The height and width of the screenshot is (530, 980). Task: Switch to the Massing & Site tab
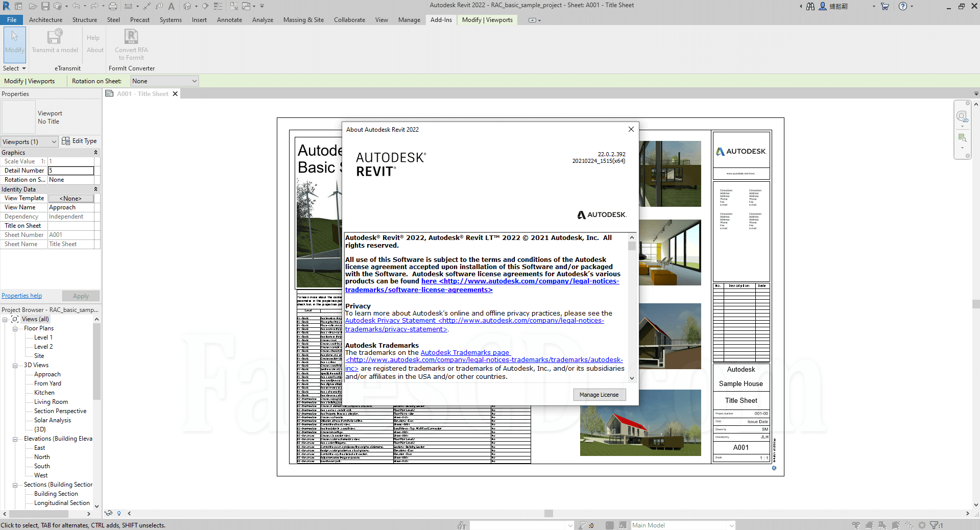click(x=303, y=20)
